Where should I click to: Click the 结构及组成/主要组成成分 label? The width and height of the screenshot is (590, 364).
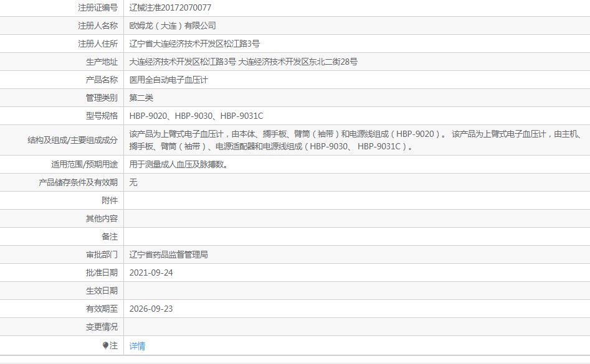coord(73,140)
